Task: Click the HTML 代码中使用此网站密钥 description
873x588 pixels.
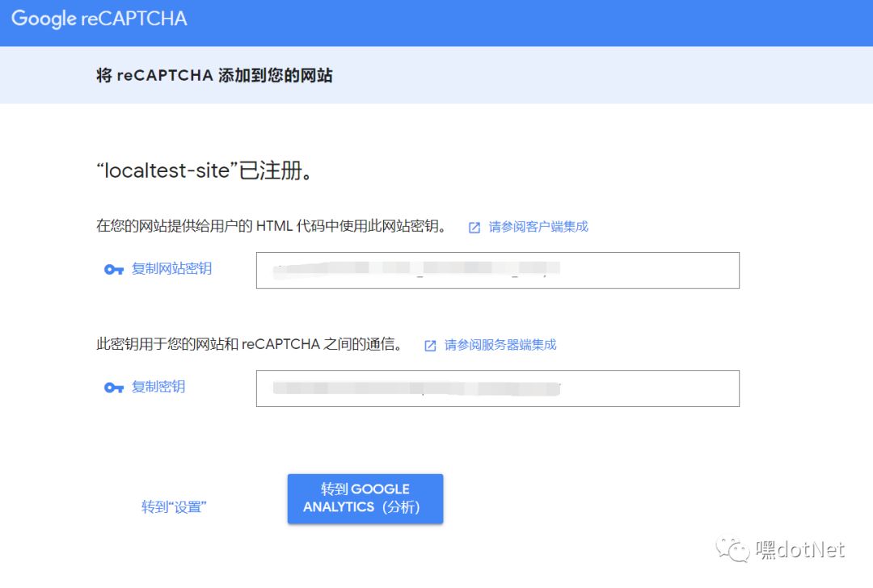Action: point(271,226)
